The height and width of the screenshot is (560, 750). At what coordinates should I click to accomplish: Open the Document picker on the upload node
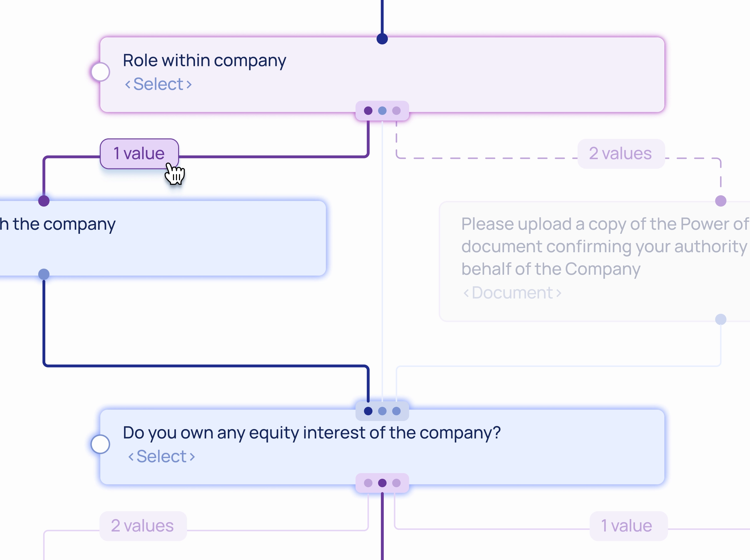pos(512,292)
